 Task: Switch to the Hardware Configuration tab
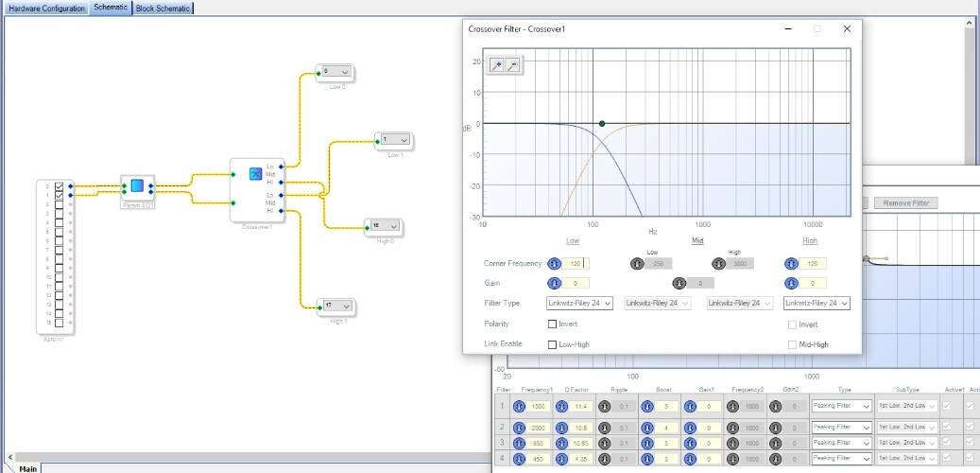[47, 9]
